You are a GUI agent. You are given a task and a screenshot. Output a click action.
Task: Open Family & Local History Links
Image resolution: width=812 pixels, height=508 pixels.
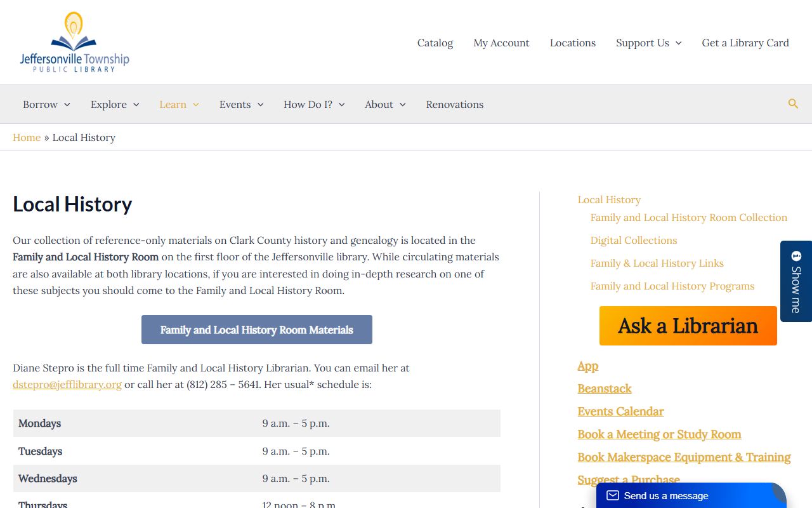coord(657,263)
